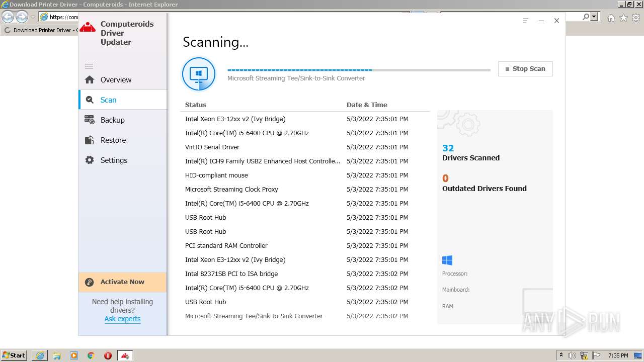Open Opera from taskbar
Screen dimensions: 644x362
108,355
